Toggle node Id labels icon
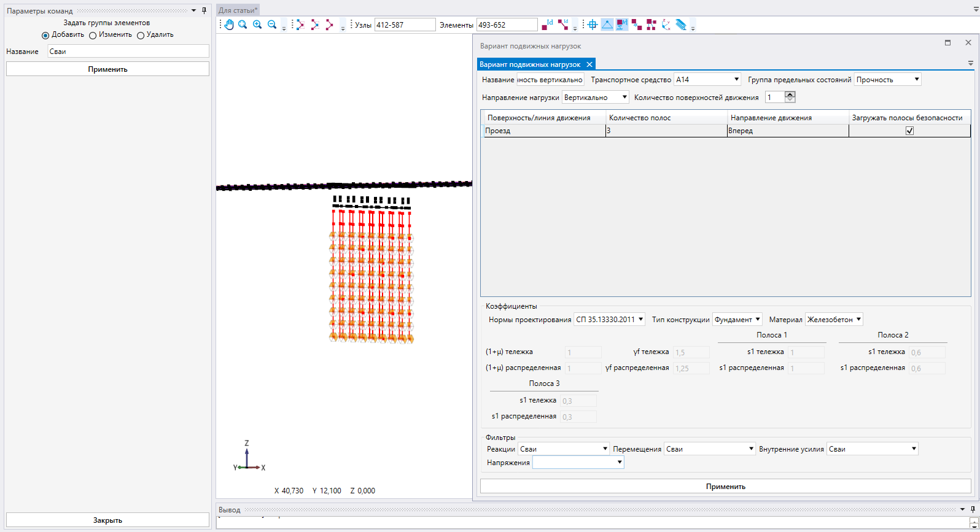Screen dimensions: 980x532 [547, 25]
